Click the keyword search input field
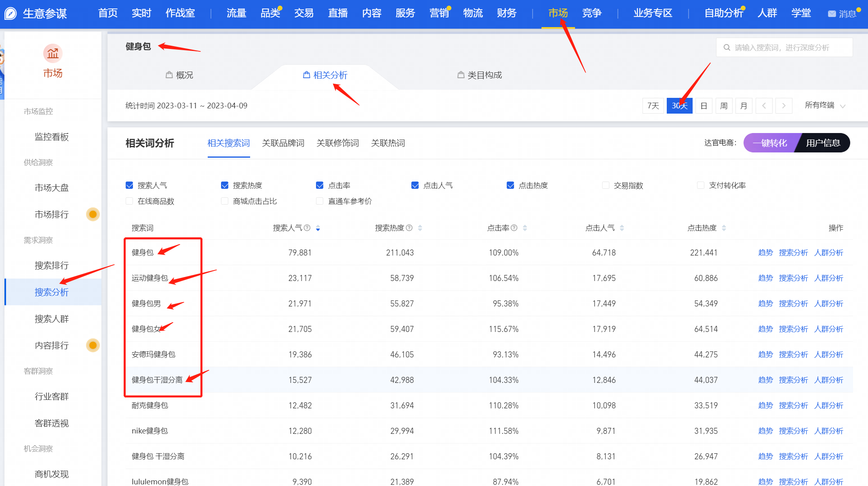The height and width of the screenshot is (486, 868). (788, 48)
